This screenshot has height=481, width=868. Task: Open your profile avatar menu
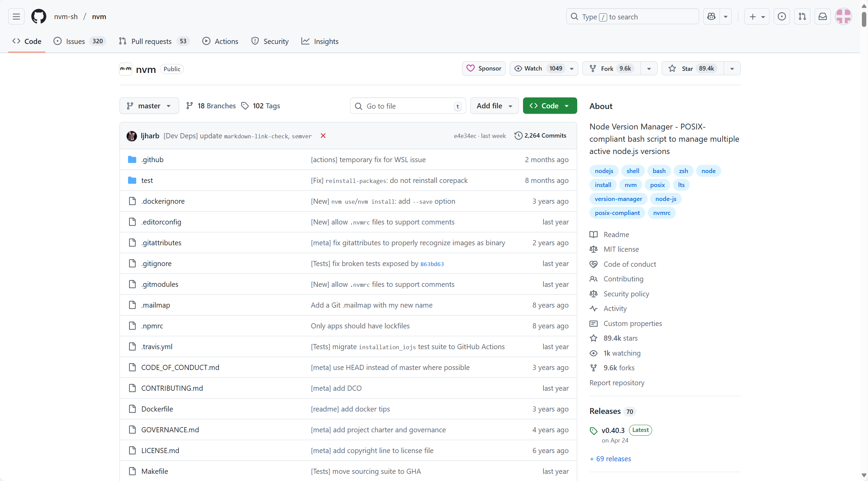tap(843, 16)
